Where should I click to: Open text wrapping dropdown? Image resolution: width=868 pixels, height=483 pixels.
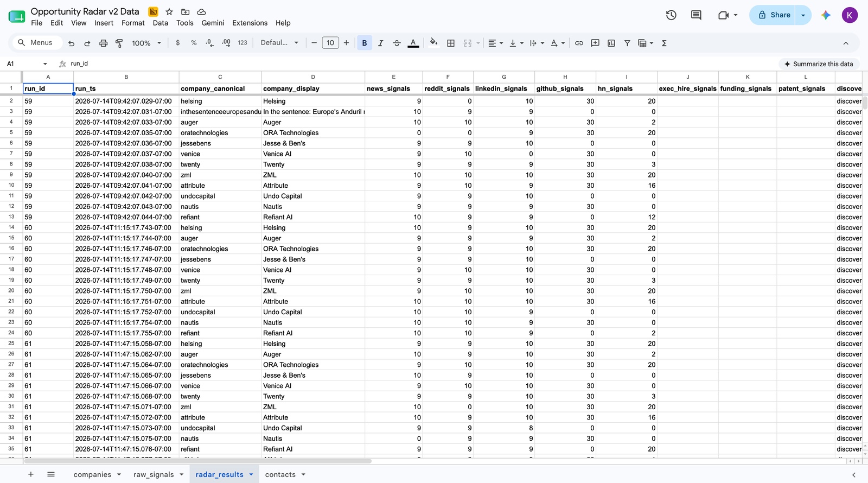537,43
